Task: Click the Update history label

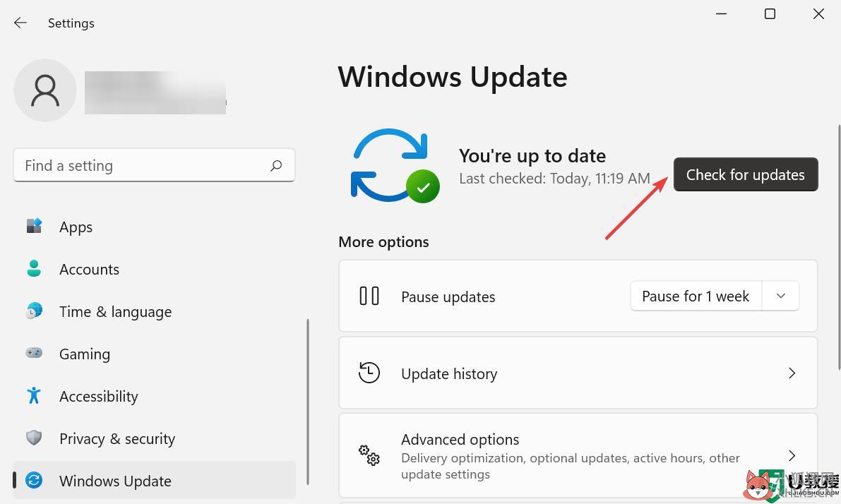Action: point(449,373)
